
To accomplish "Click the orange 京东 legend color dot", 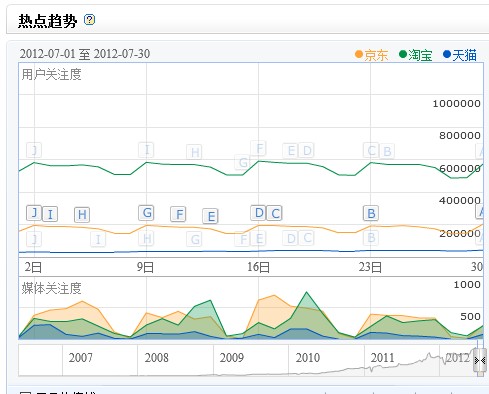I will point(359,54).
